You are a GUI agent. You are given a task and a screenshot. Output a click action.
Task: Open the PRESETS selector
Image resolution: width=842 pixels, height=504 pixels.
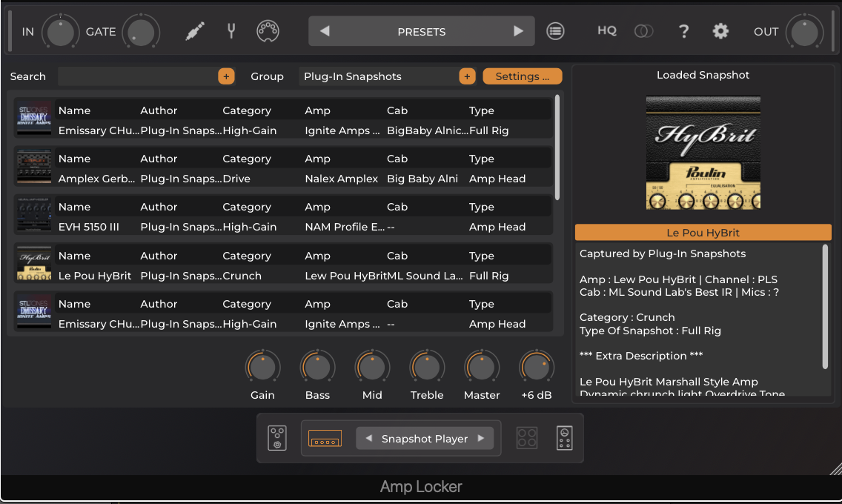[x=422, y=31]
